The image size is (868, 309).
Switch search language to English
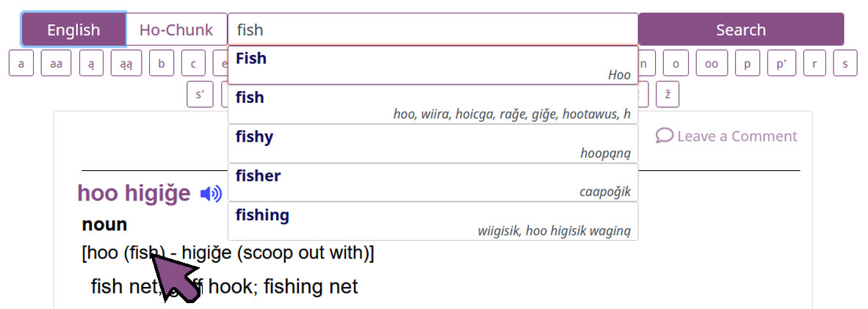click(73, 30)
